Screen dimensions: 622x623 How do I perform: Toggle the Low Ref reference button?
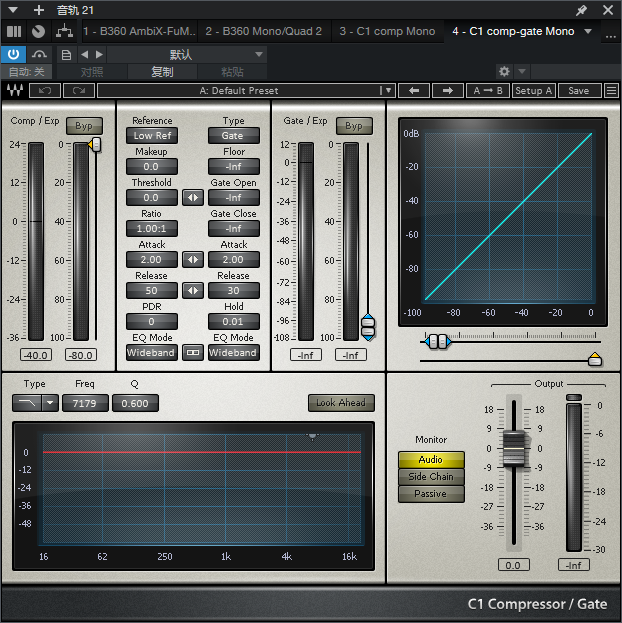tap(152, 135)
